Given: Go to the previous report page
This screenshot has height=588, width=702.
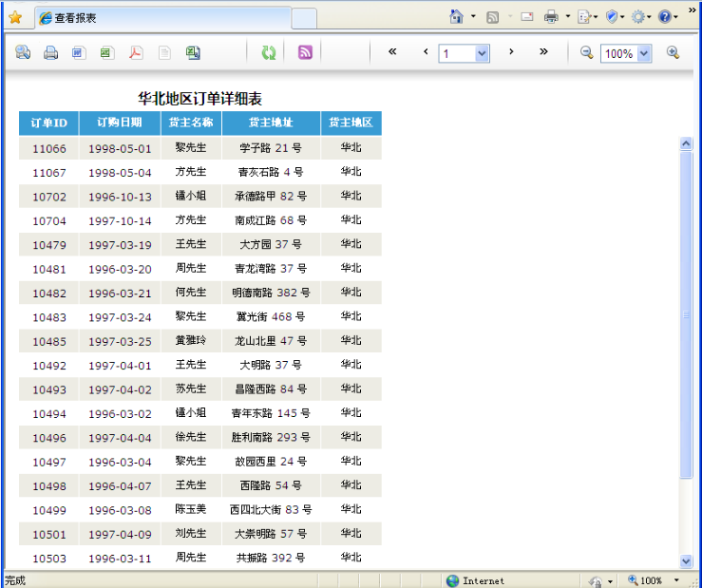Looking at the screenshot, I should pyautogui.click(x=426, y=51).
